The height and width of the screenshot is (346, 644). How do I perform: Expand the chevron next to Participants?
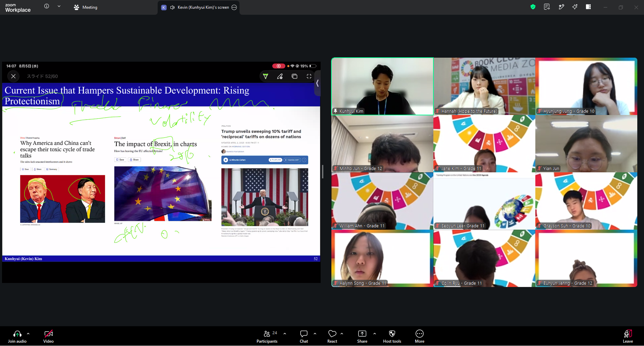pos(285,334)
